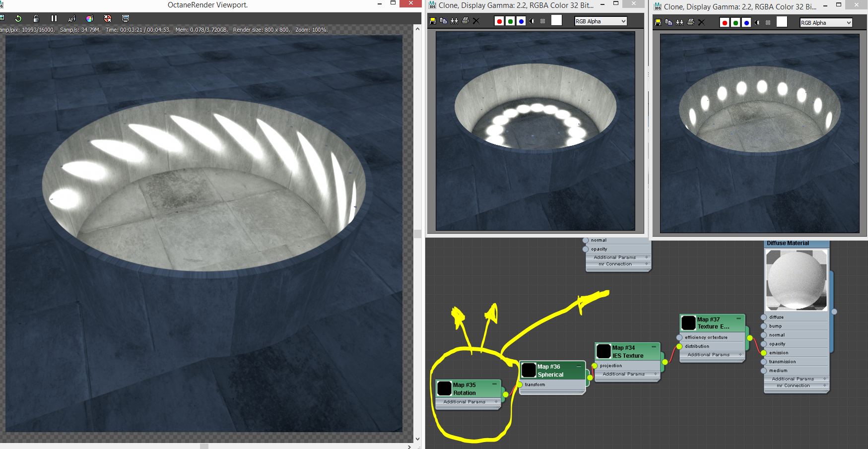Open white color swatch in left Clone window
Screen dimensions: 868x449
point(556,20)
